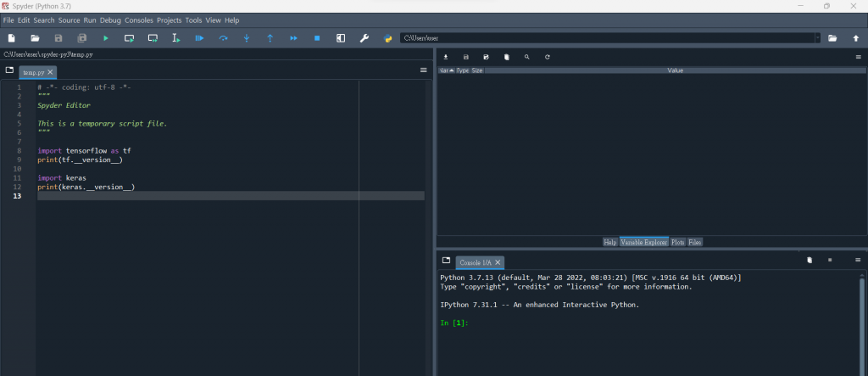Open the Projects menu

pyautogui.click(x=169, y=20)
